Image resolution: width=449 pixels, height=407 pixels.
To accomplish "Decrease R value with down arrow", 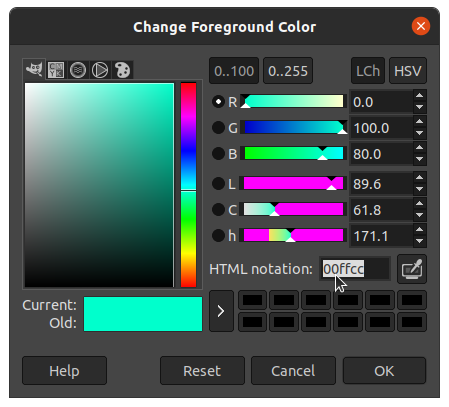I will point(420,107).
